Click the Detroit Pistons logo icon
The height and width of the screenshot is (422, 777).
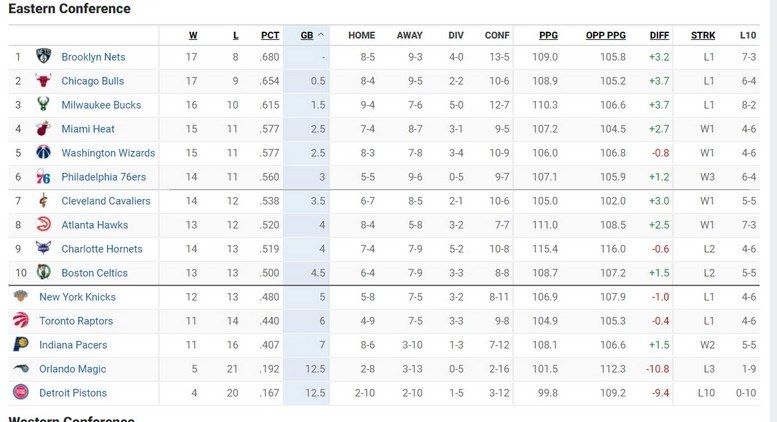[x=21, y=393]
